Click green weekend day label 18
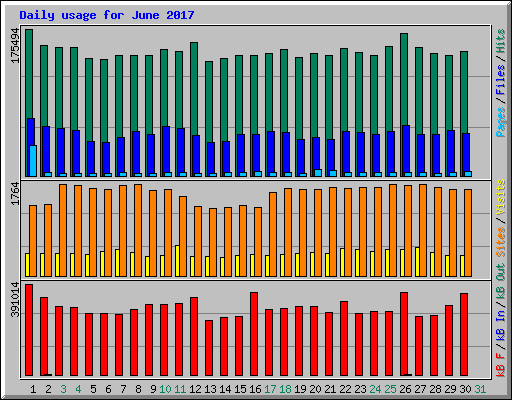 (x=285, y=389)
